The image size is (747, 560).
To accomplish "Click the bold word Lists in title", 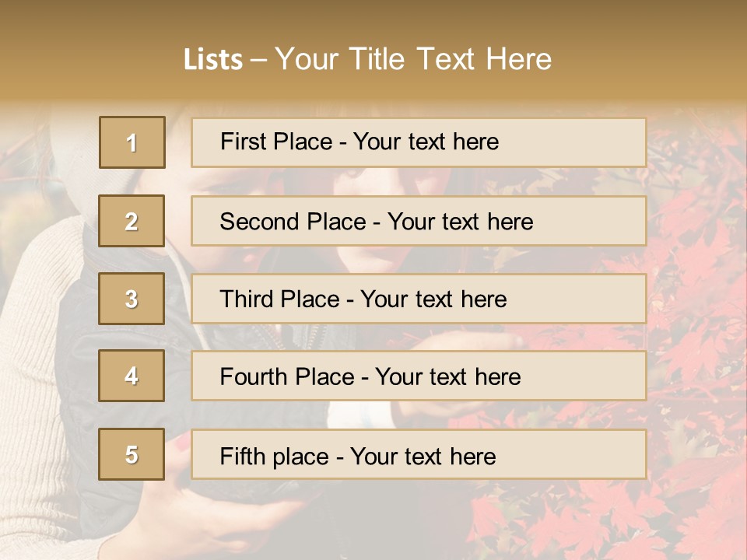I will (213, 60).
